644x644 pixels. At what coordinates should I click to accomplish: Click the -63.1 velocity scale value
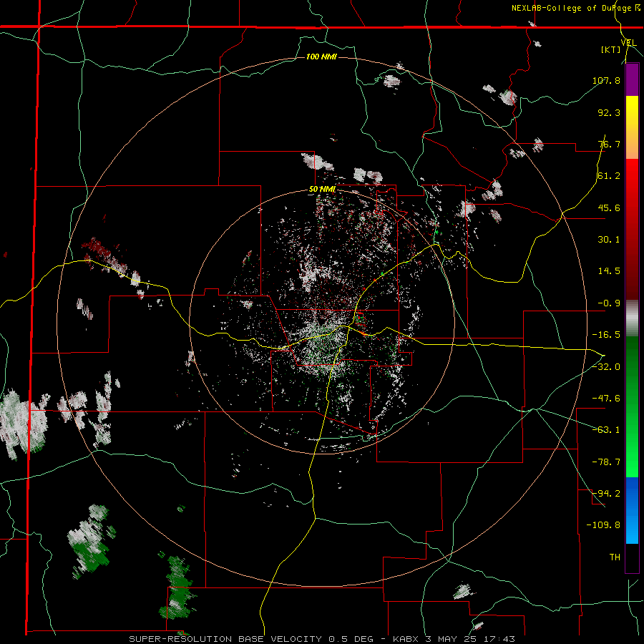606,430
